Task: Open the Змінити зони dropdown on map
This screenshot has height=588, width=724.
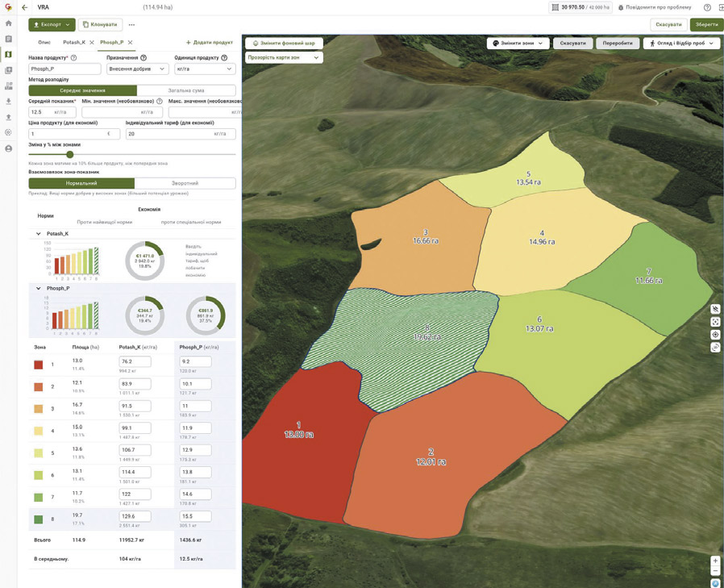Action: 518,44
